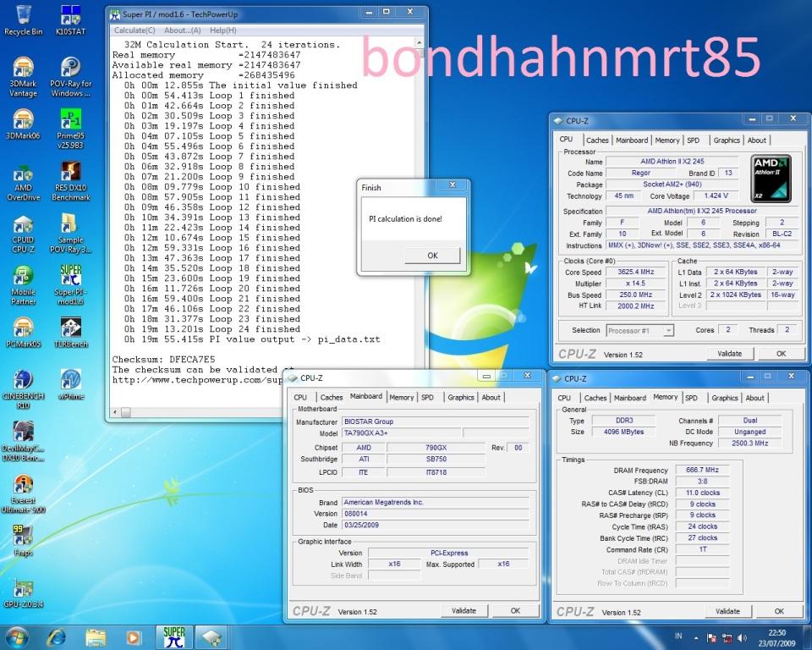Open the Windows Start menu

click(17, 637)
